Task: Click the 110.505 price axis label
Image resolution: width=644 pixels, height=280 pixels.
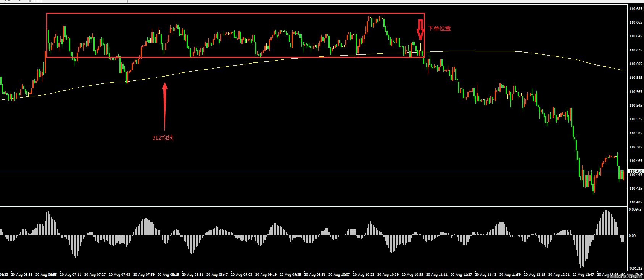Action: pos(636,133)
